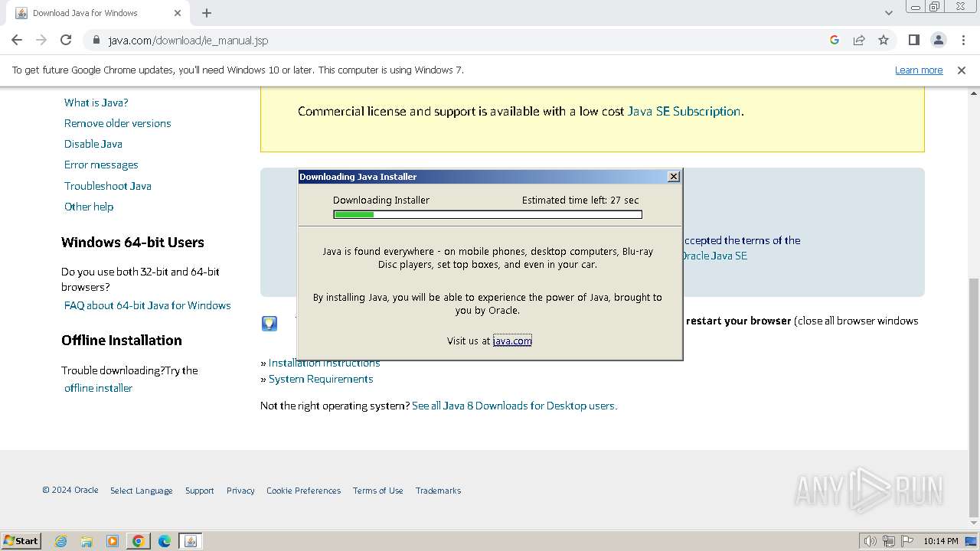Open Cookie Preferences footer link
Viewport: 980px width, 551px height.
304,491
